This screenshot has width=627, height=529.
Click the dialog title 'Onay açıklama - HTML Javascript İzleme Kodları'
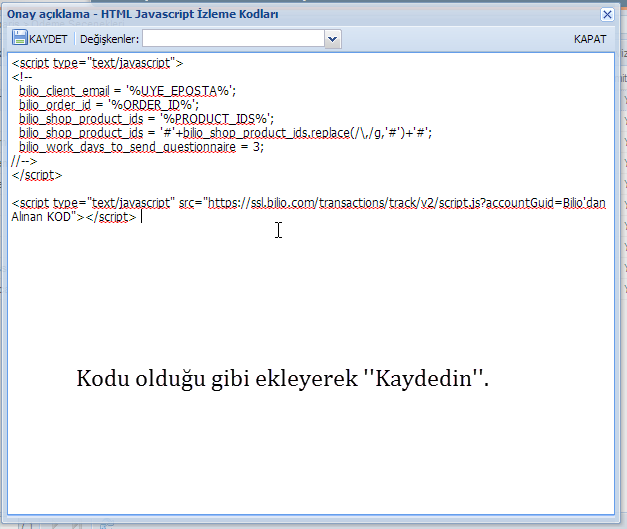coord(143,14)
